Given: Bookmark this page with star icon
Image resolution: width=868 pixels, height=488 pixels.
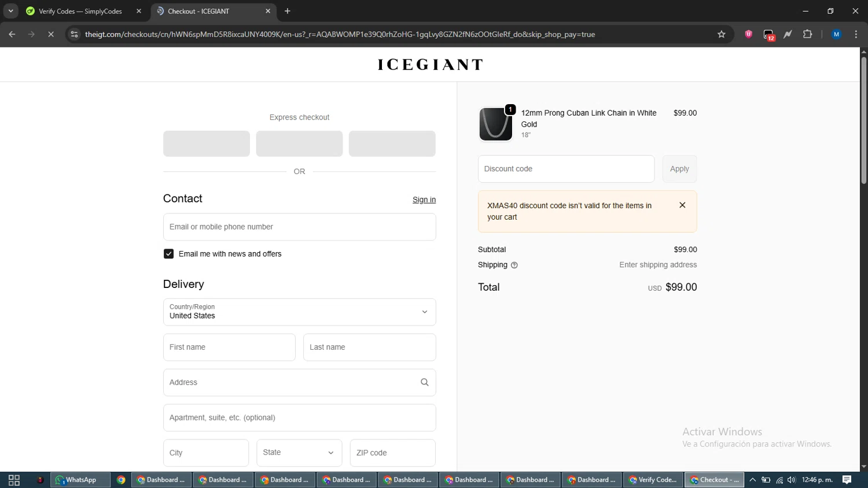Looking at the screenshot, I should click(x=722, y=34).
